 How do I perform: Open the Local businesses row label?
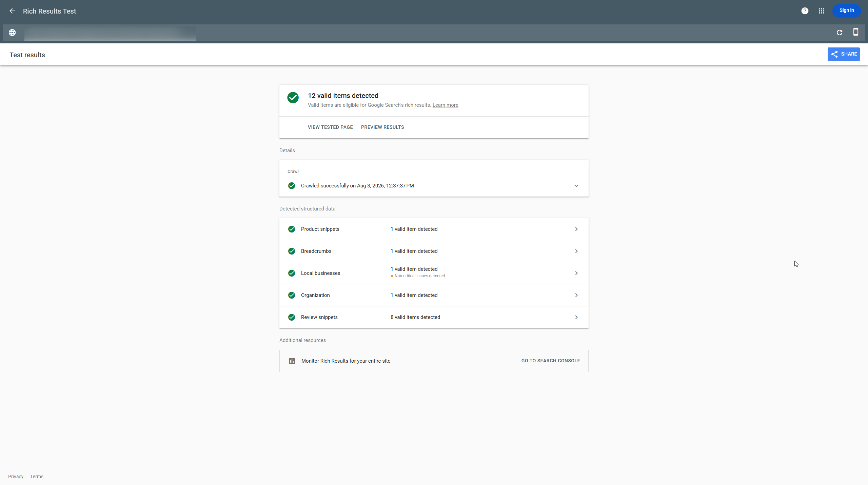320,273
